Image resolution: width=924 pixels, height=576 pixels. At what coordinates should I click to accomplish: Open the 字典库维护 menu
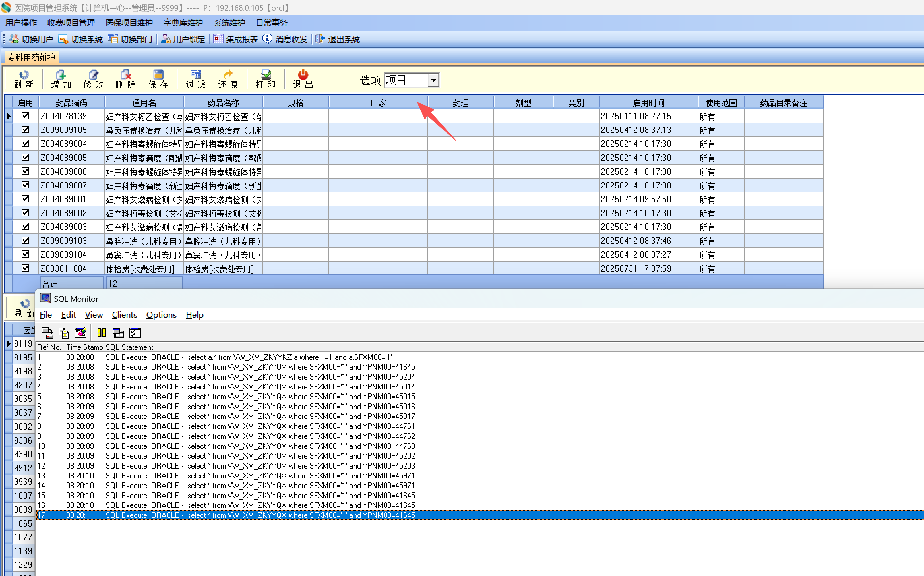(183, 23)
